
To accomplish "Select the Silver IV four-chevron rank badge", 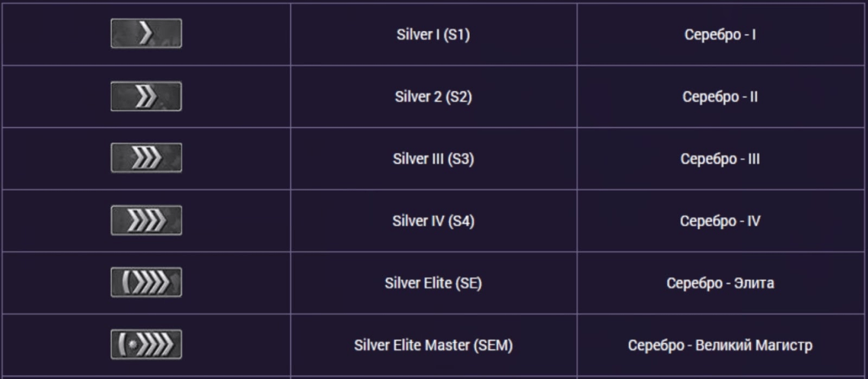I will coord(146,220).
